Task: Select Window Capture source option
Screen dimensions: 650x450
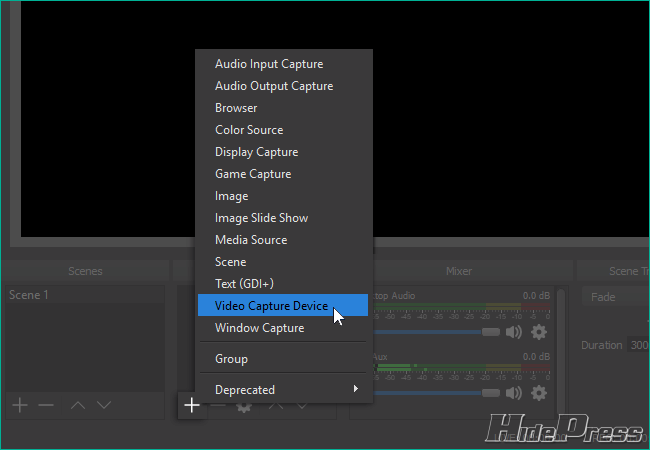Action: tap(259, 328)
